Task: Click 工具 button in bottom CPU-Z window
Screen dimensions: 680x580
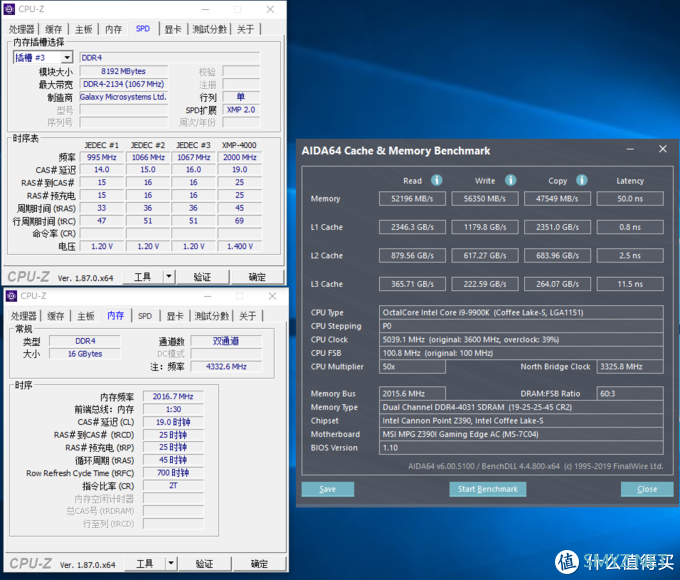Action: (145, 563)
